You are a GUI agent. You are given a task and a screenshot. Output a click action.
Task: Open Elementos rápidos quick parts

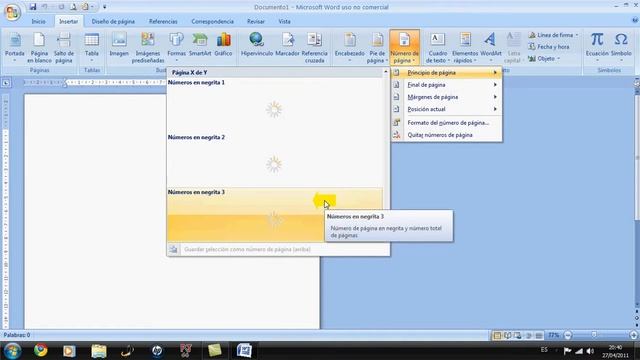[465, 48]
